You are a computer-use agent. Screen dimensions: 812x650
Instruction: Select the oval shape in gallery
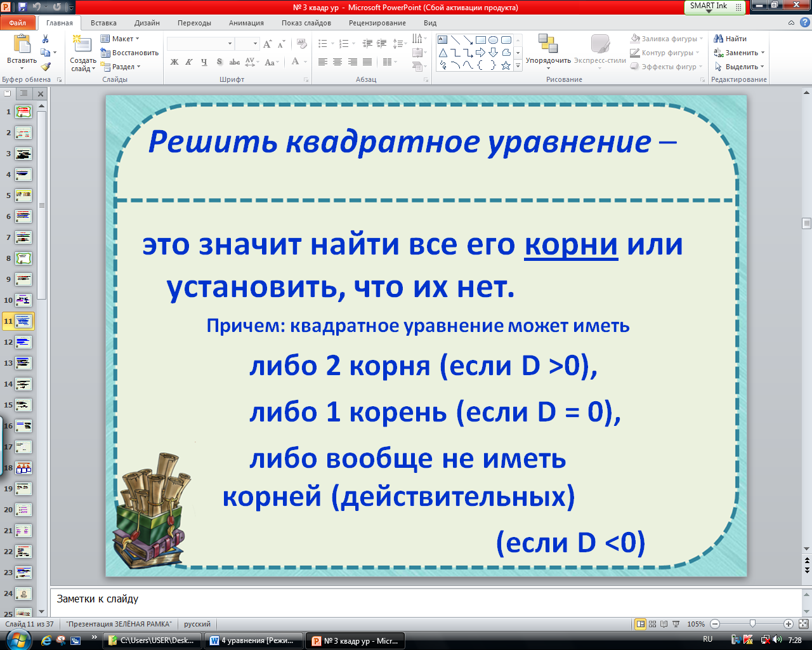click(x=493, y=39)
